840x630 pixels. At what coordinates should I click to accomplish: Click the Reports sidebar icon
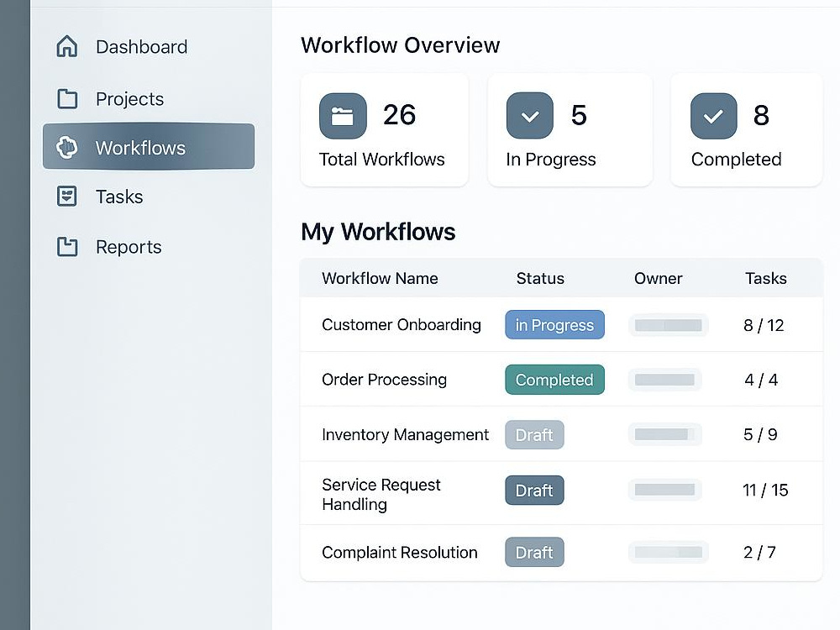67,247
